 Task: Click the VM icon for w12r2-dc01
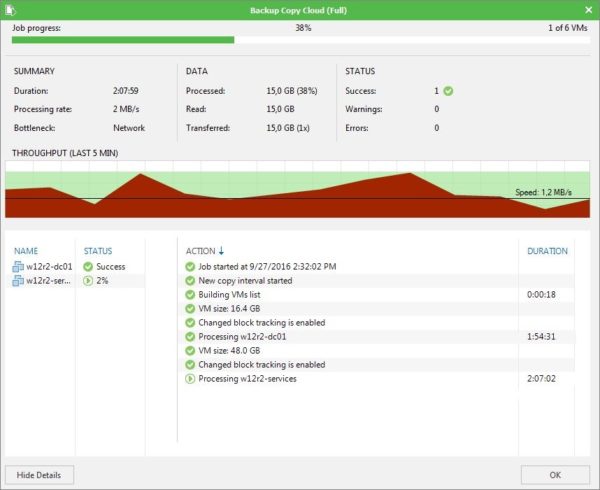[18, 267]
